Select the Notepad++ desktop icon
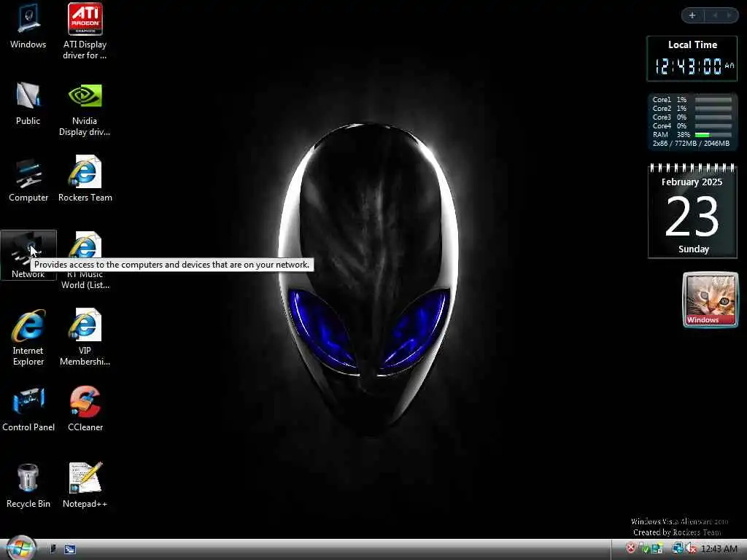 coord(85,485)
